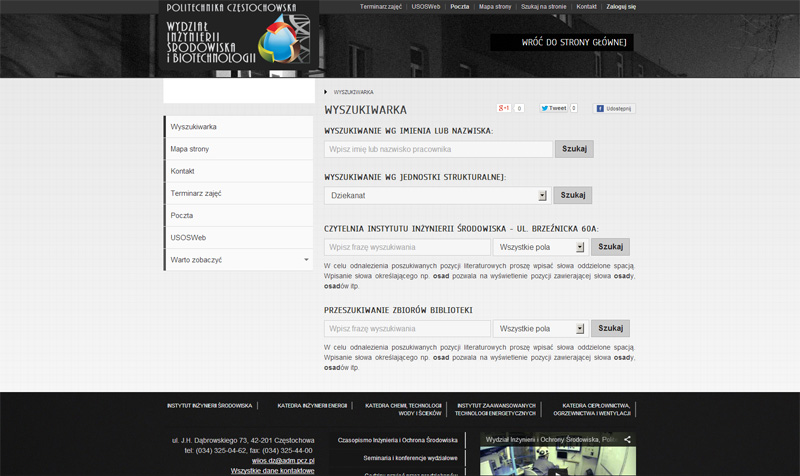800x476 pixels.
Task: Open Katedra Chemii, Technologii Wody footer link
Action: (403, 410)
